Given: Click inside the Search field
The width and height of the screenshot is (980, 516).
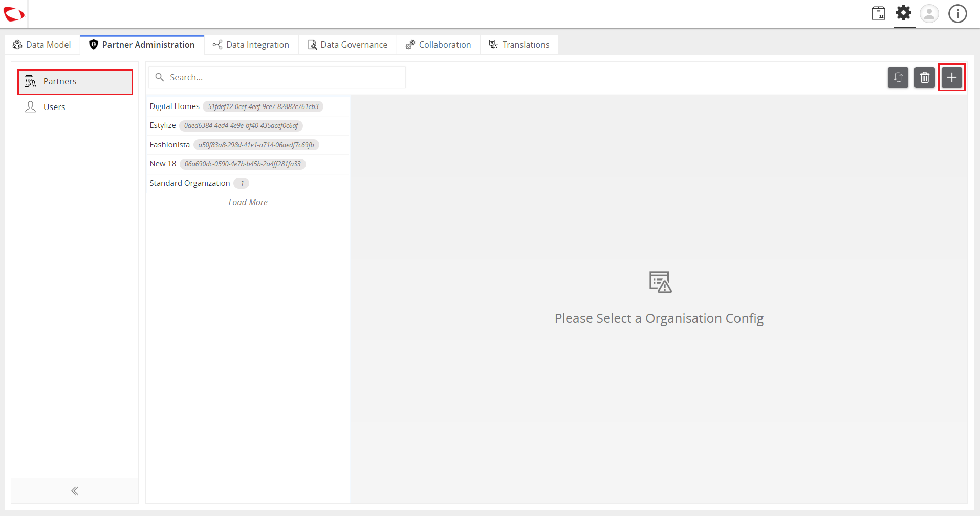Looking at the screenshot, I should (x=277, y=77).
